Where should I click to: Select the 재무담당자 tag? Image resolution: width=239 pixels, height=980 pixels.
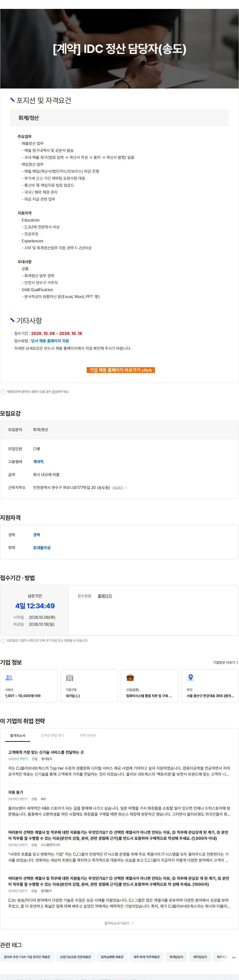[x=200, y=957]
